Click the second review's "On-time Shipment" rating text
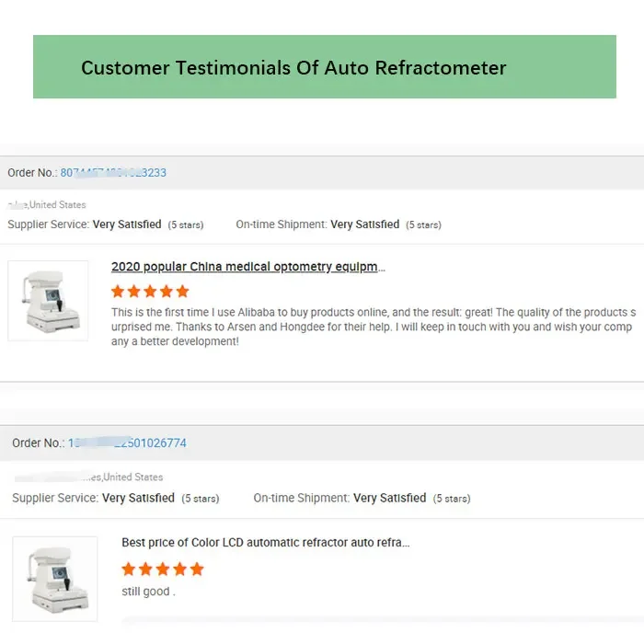The image size is (644, 644). coord(339,499)
